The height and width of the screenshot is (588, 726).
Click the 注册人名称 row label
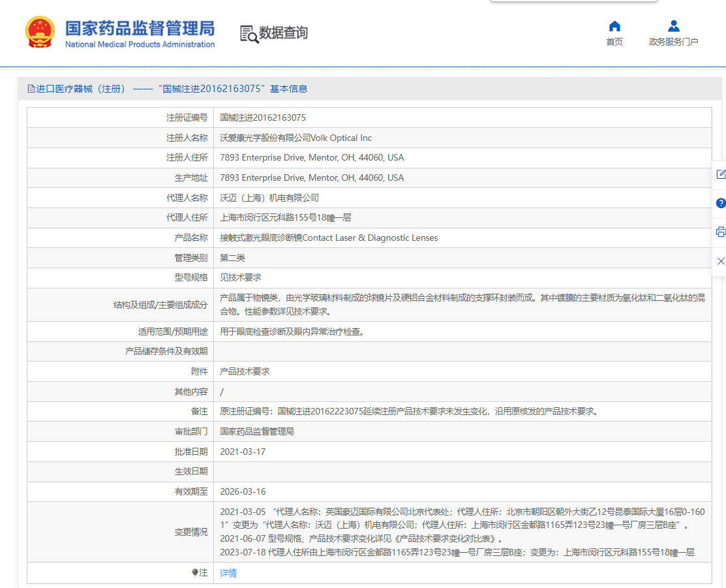187,138
